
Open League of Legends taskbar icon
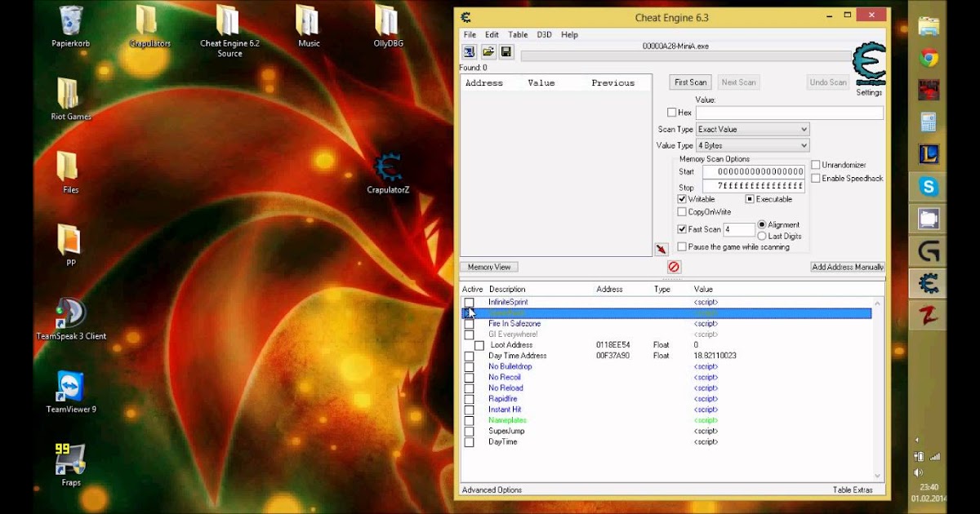pos(928,154)
